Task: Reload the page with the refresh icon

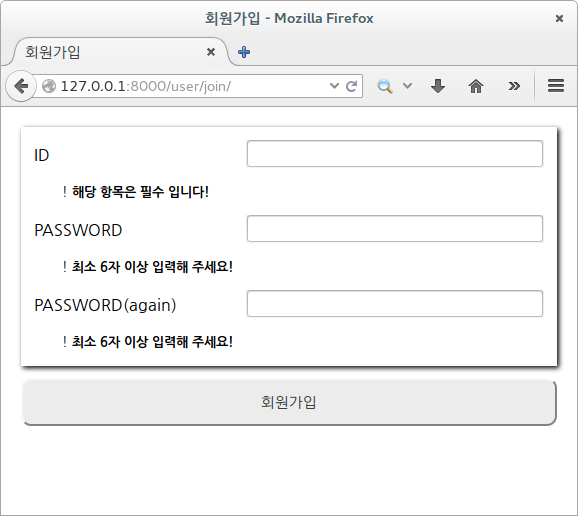Action: coord(351,86)
